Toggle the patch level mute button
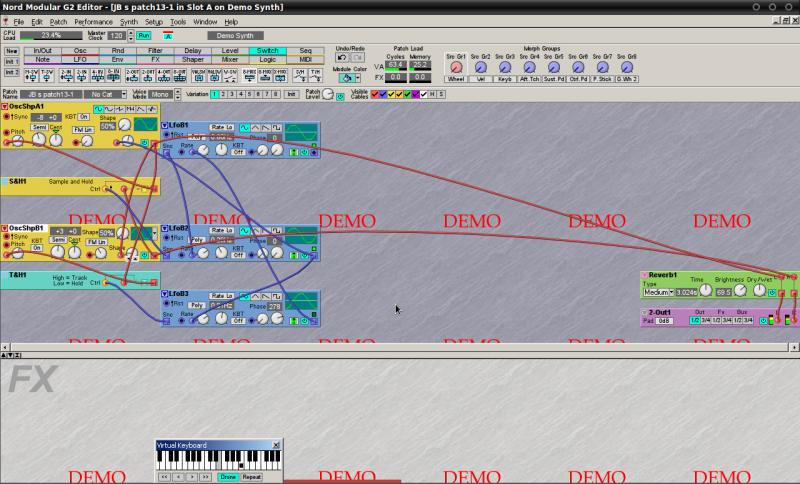This screenshot has width=800, height=484. 340,97
